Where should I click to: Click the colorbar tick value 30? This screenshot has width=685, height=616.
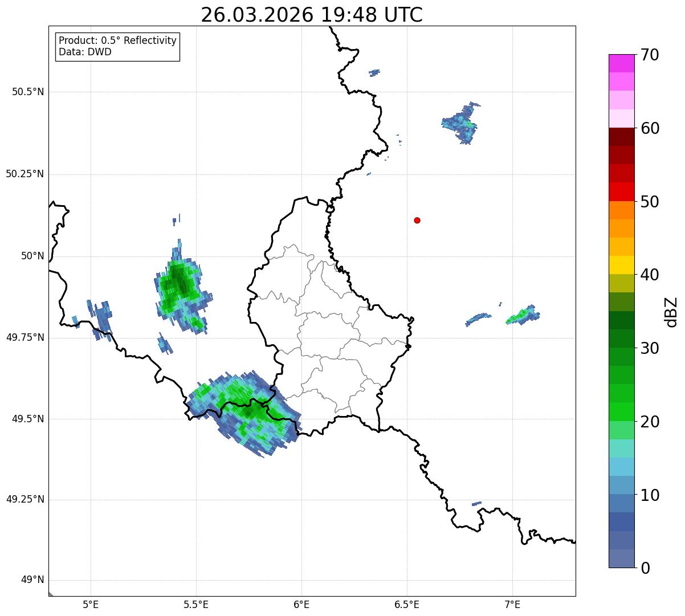tap(650, 348)
